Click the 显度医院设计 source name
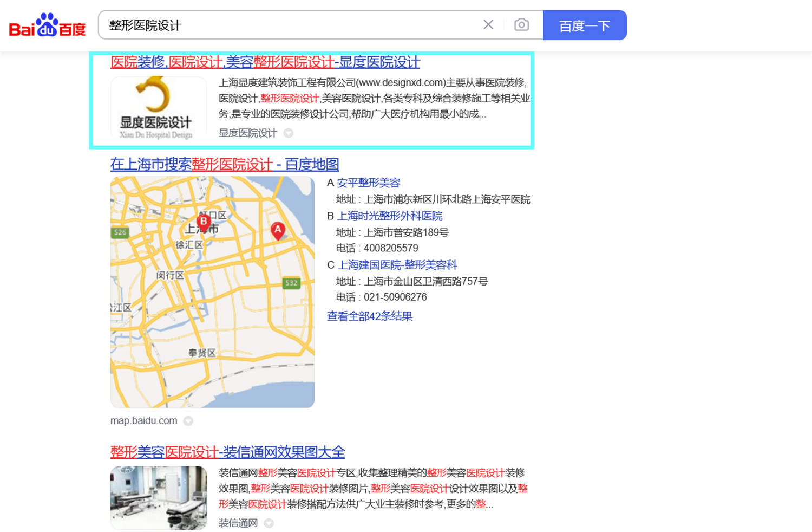The width and height of the screenshot is (812, 532). pos(248,133)
